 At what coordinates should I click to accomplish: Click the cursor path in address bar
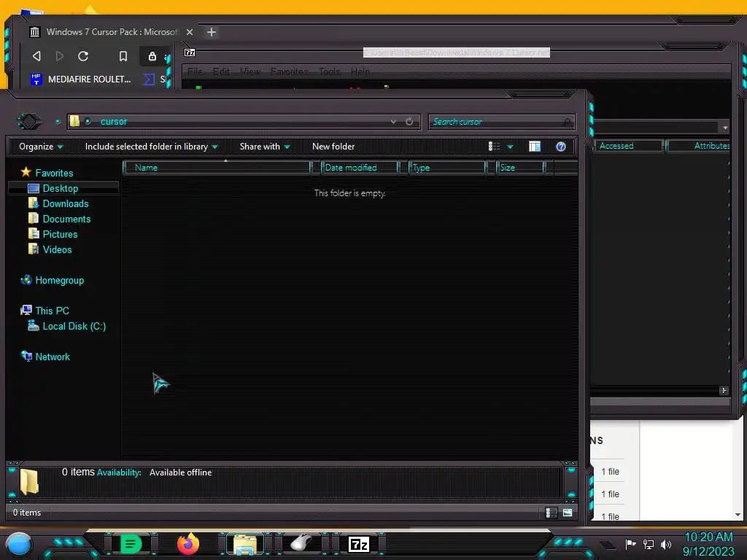point(113,122)
